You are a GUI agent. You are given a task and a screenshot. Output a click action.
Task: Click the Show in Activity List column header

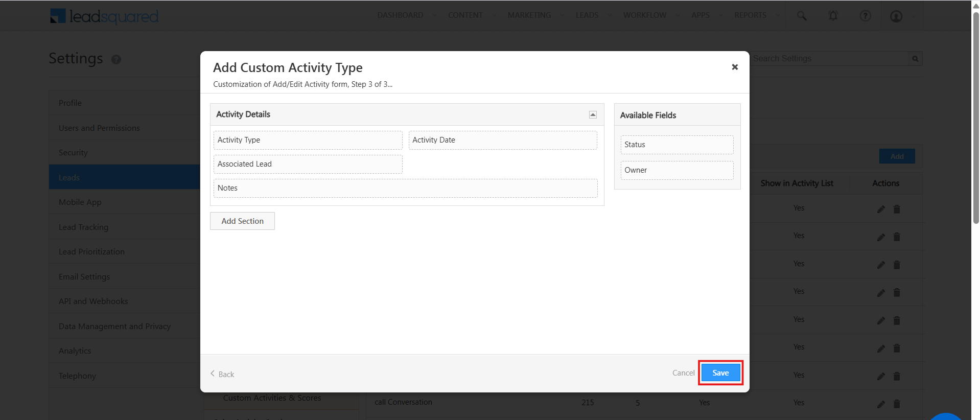tap(797, 183)
